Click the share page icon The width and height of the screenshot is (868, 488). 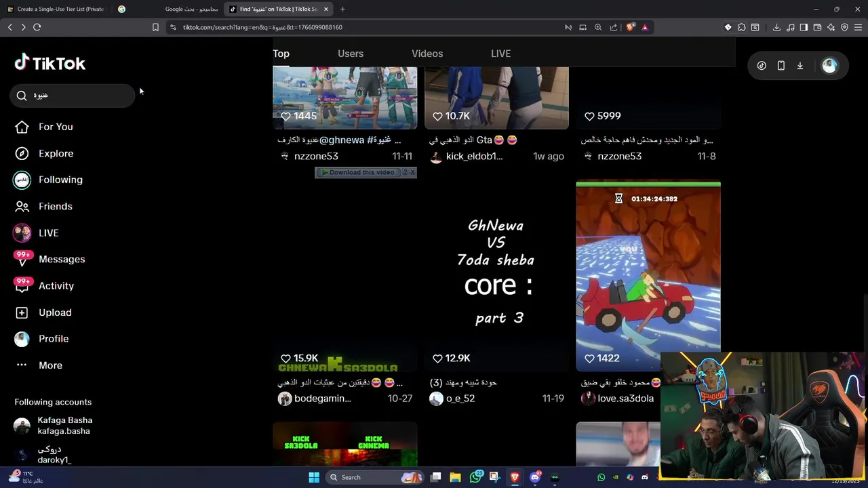614,27
